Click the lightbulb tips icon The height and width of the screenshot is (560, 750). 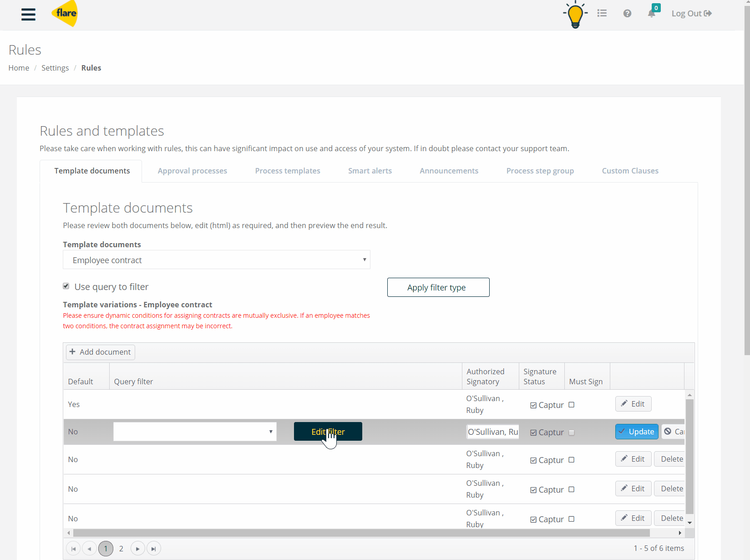point(575,15)
